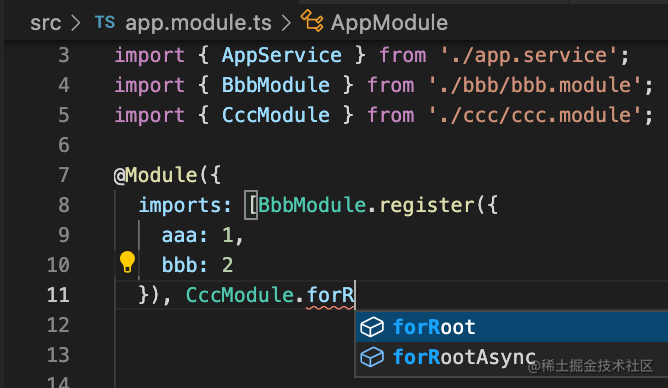Click line number 7 in the gutter
This screenshot has height=388, width=668.
63,175
